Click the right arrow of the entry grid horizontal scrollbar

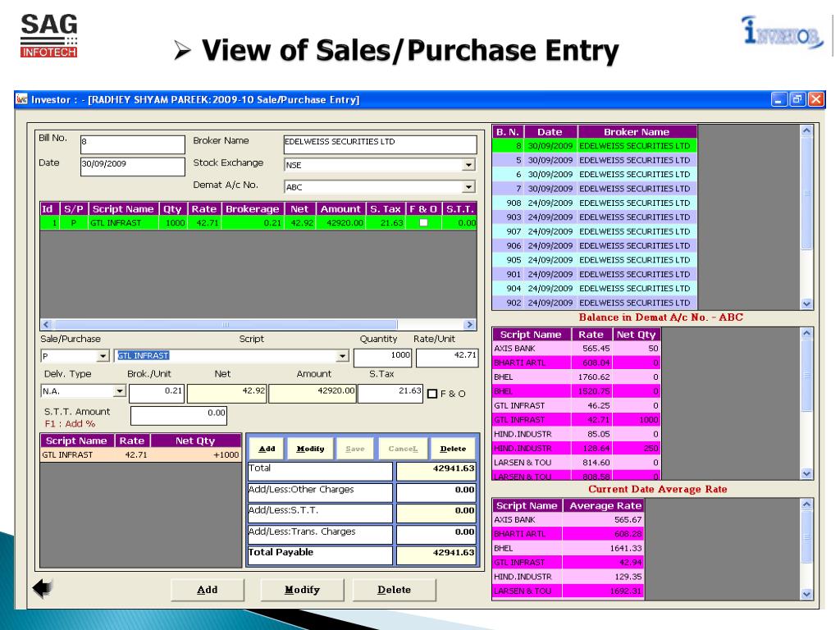469,325
